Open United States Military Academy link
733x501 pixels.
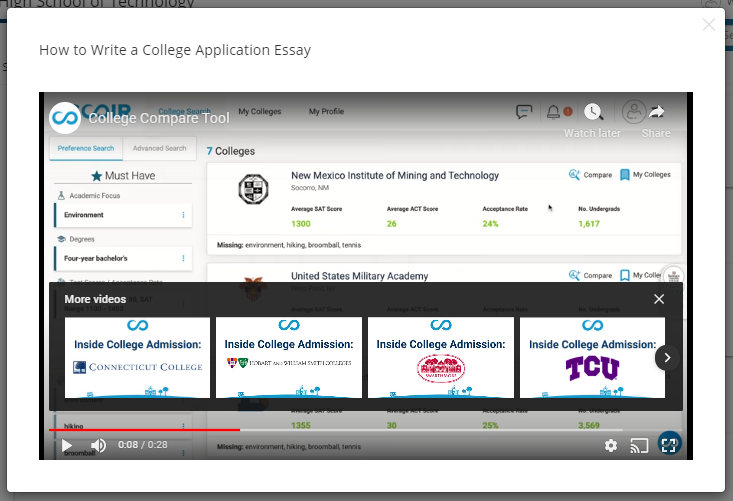(x=359, y=276)
